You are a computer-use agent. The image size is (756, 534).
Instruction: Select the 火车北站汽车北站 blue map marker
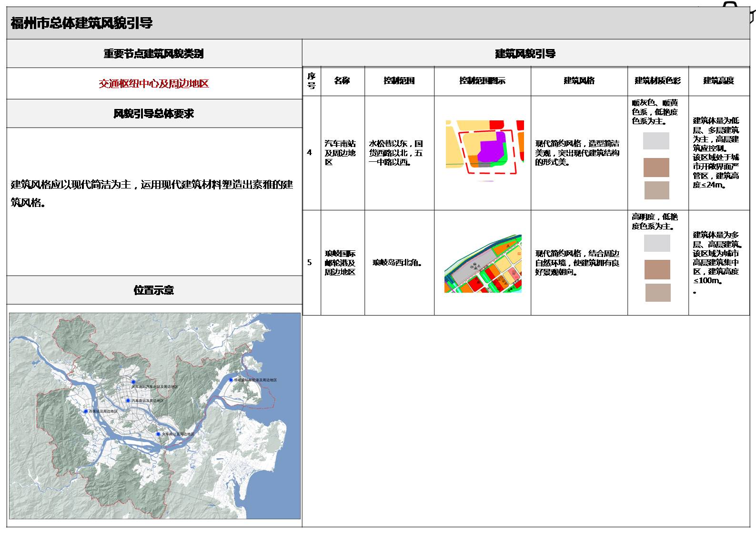click(134, 382)
